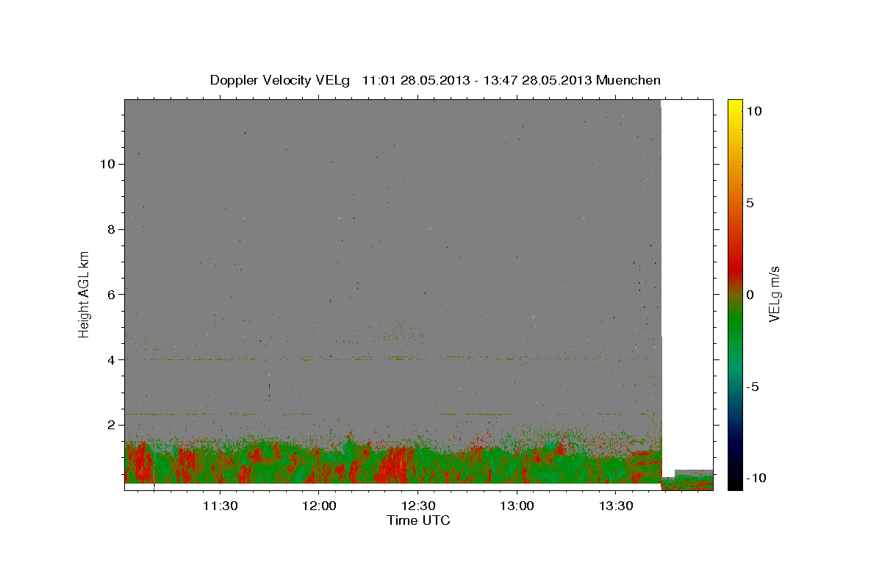Click the colorbar value label -5
The width and height of the screenshot is (882, 588).
[x=752, y=387]
